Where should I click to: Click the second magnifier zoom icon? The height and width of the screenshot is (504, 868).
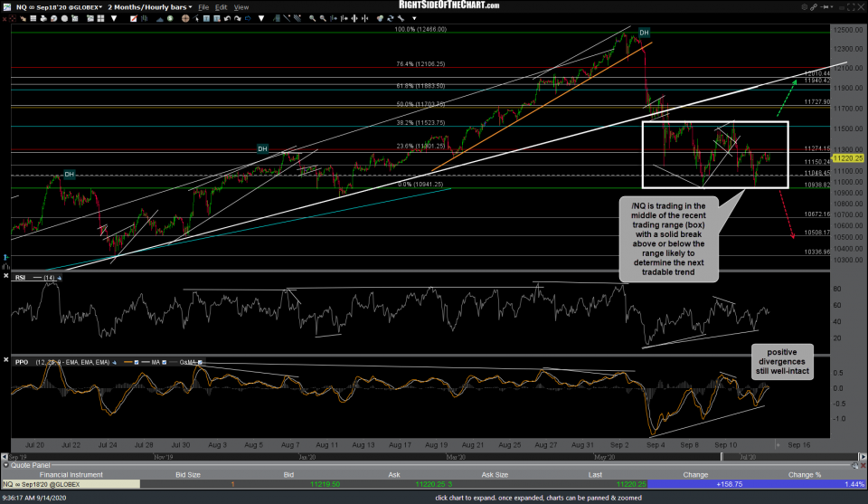point(323,18)
